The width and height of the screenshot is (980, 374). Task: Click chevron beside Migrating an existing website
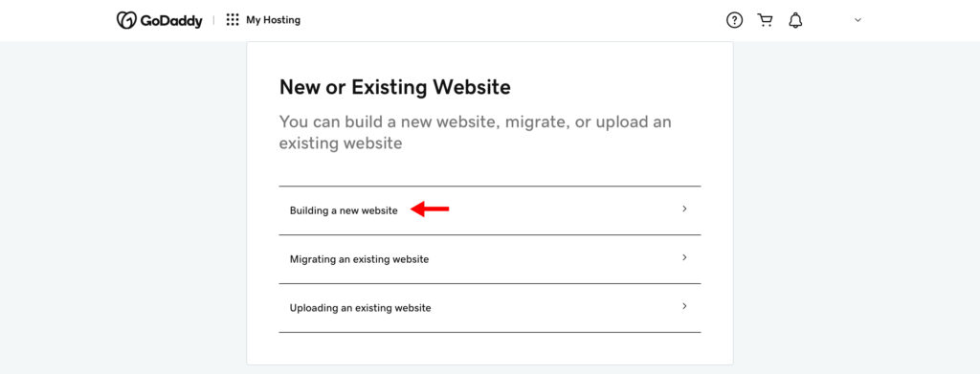684,257
